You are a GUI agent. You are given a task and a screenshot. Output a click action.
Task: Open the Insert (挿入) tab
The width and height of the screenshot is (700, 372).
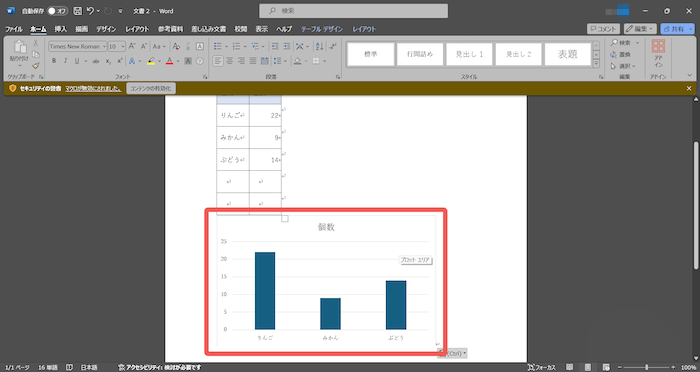tap(60, 29)
